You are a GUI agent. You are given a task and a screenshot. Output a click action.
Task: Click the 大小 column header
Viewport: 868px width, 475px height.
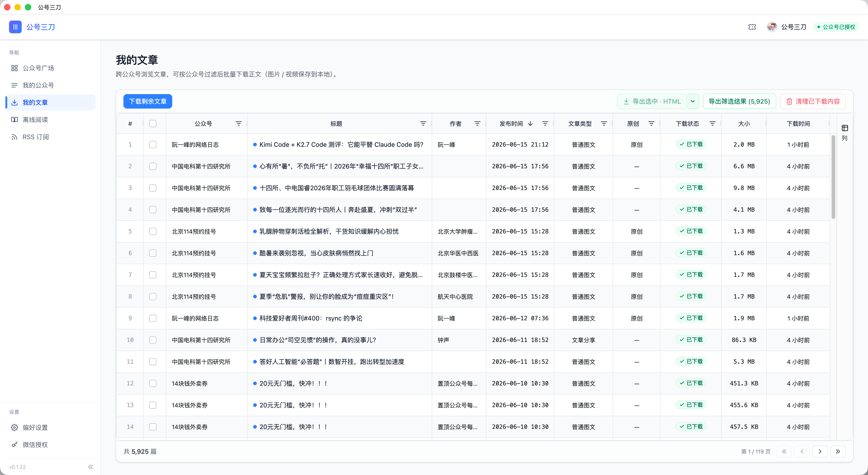coord(744,124)
